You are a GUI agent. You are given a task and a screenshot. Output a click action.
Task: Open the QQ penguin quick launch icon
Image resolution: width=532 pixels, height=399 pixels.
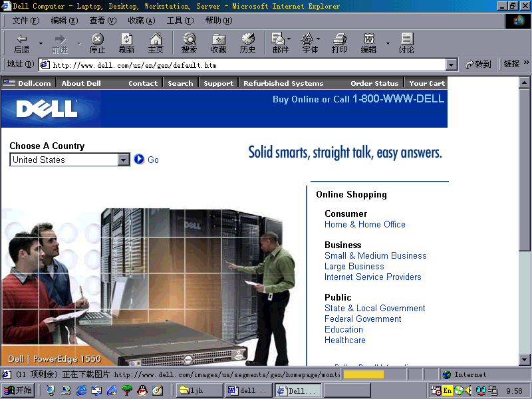coord(142,390)
